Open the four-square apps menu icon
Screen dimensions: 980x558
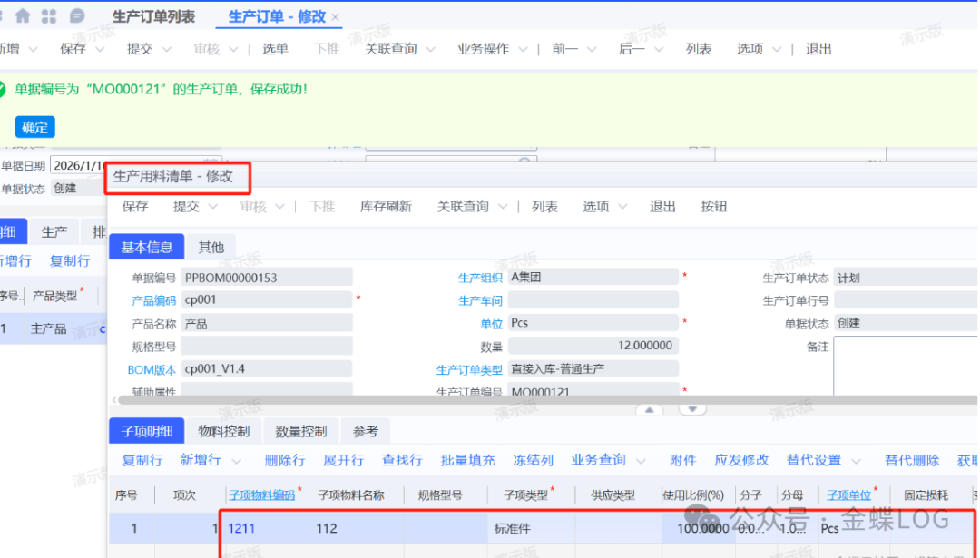click(49, 16)
